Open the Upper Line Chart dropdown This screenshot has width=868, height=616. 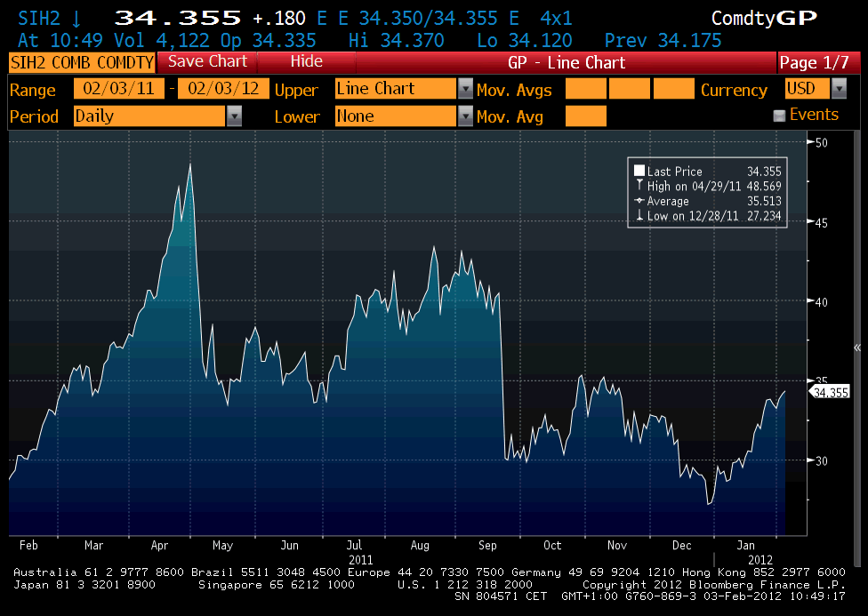(465, 89)
